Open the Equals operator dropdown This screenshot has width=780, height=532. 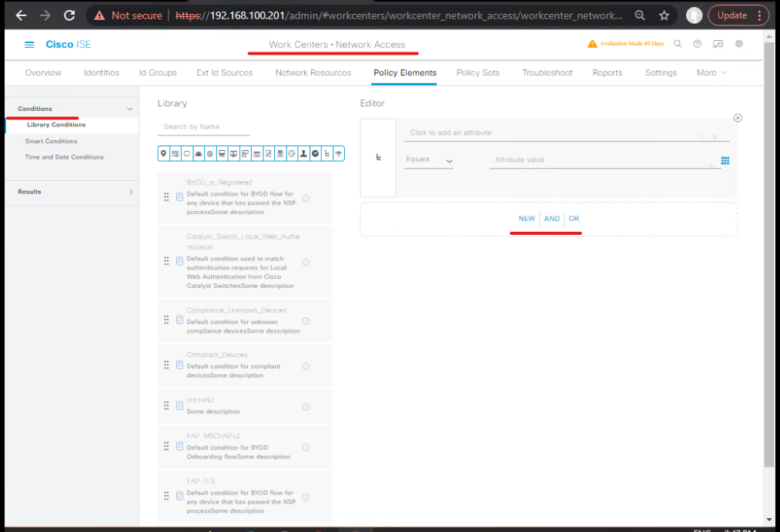click(429, 160)
